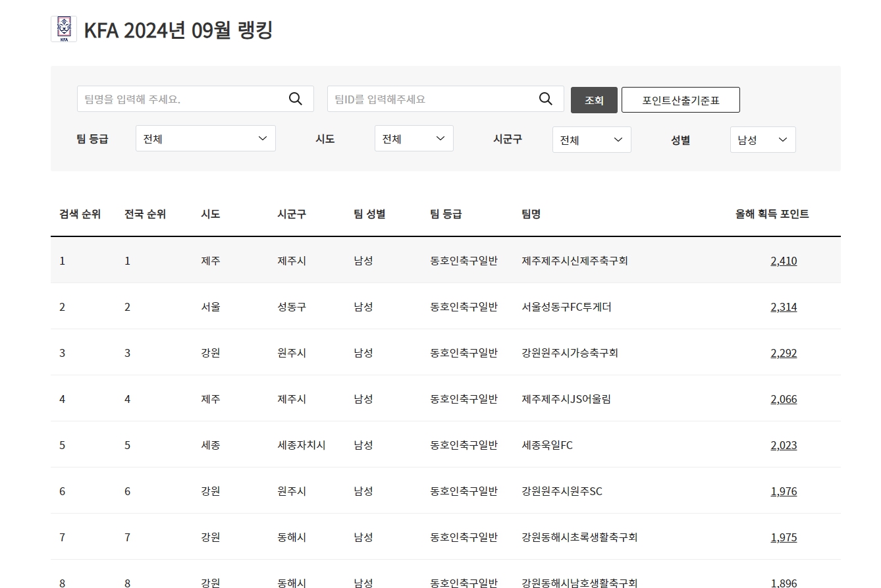
Task: Focus the team ID input field
Action: point(446,99)
